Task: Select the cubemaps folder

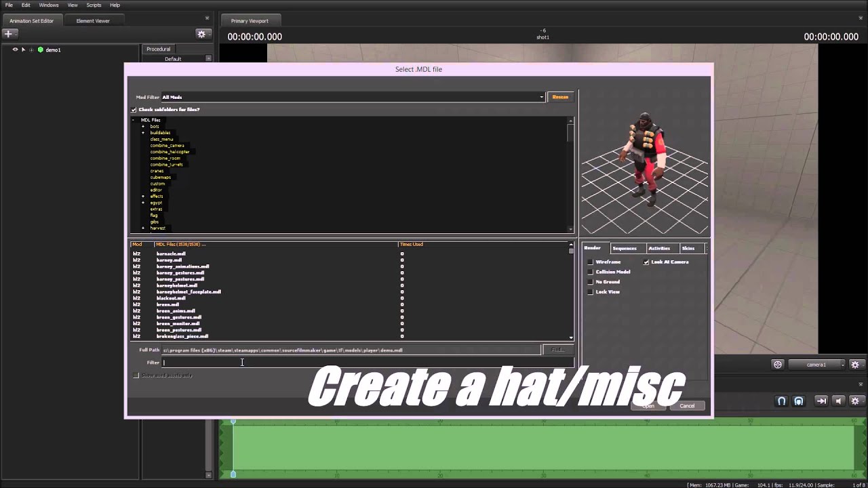Action: [160, 178]
